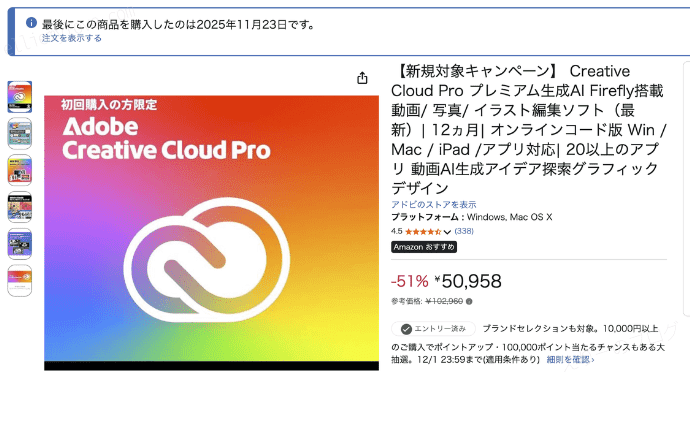Click the blue info icon in purchase notice
The width and height of the screenshot is (690, 434).
pyautogui.click(x=31, y=22)
